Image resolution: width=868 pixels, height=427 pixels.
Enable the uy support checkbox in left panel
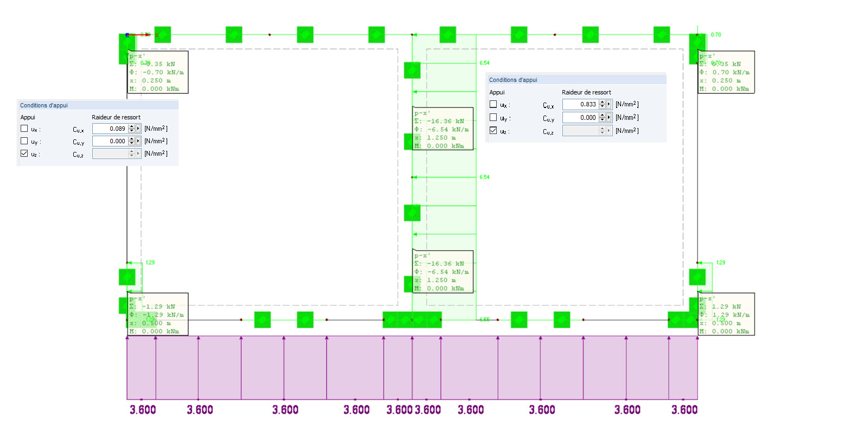[24, 141]
